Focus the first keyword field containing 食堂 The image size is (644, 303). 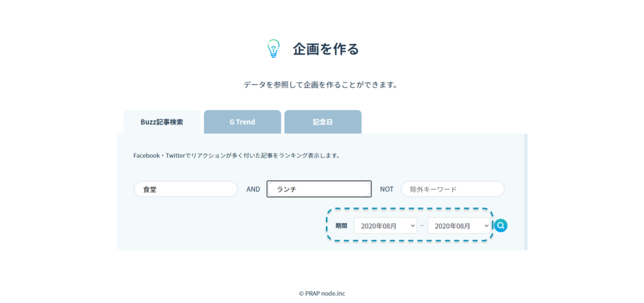click(186, 189)
